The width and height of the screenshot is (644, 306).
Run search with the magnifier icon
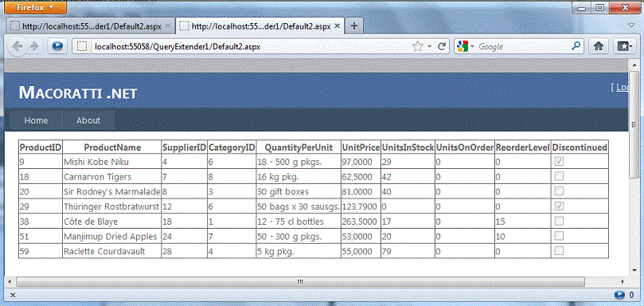click(576, 46)
